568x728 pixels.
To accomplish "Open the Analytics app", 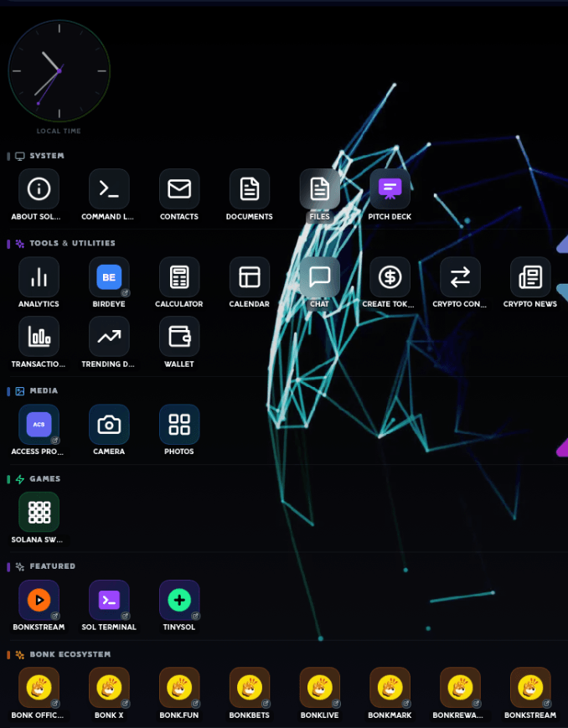I will (x=39, y=277).
